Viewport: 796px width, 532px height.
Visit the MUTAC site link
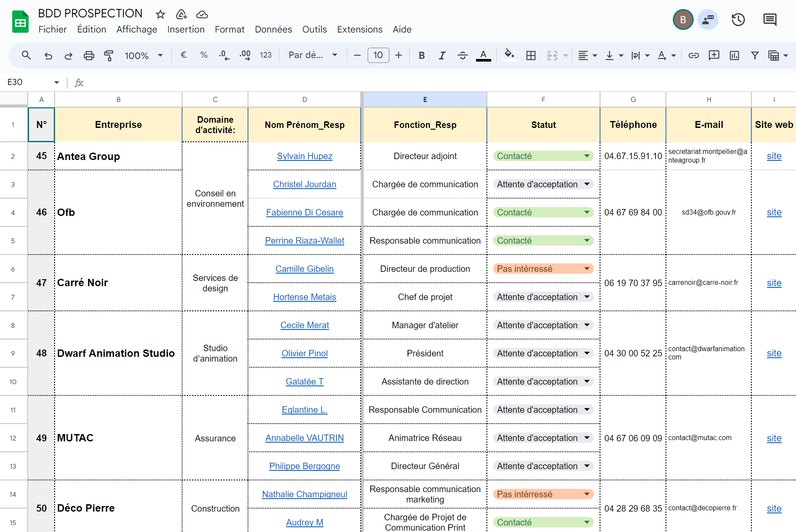pos(774,438)
